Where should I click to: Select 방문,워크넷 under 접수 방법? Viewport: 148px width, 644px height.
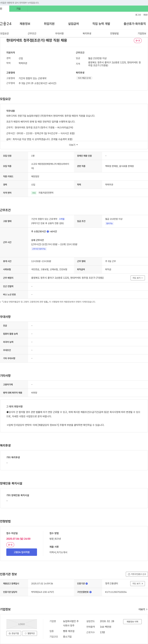click(55, 539)
